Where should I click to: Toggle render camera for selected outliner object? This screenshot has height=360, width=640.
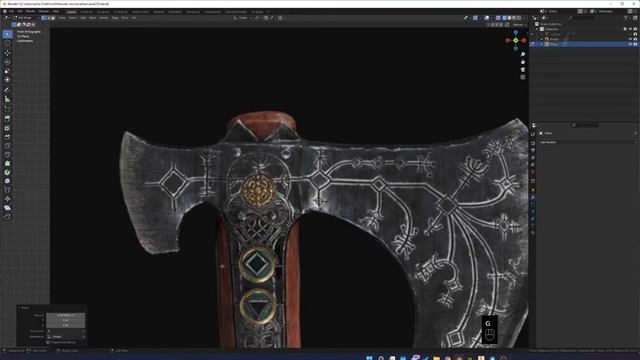[x=636, y=44]
